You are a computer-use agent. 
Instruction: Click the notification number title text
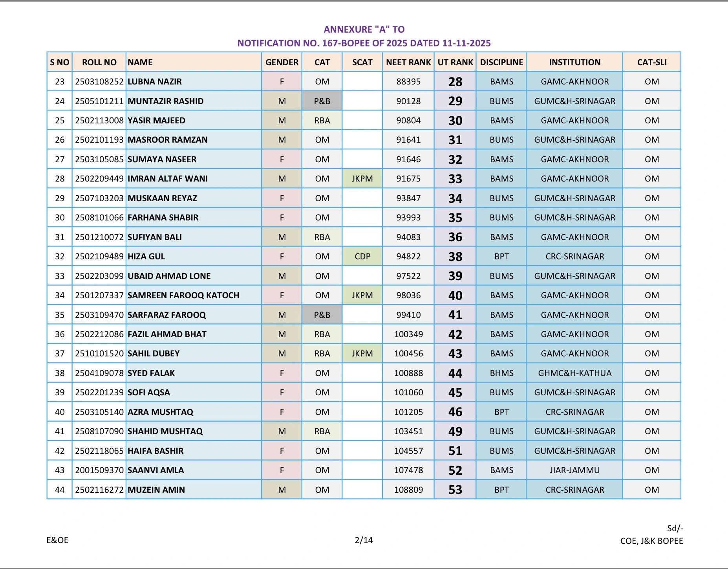click(364, 43)
